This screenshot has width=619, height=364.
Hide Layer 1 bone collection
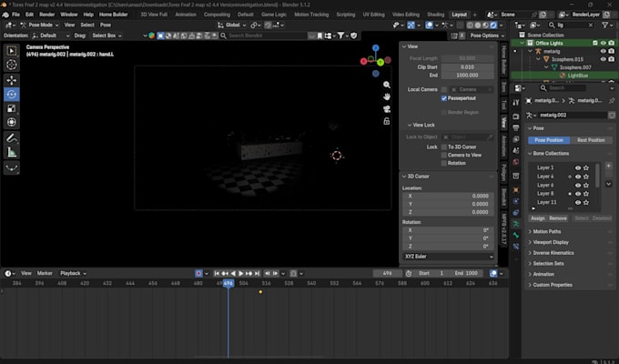click(x=578, y=167)
